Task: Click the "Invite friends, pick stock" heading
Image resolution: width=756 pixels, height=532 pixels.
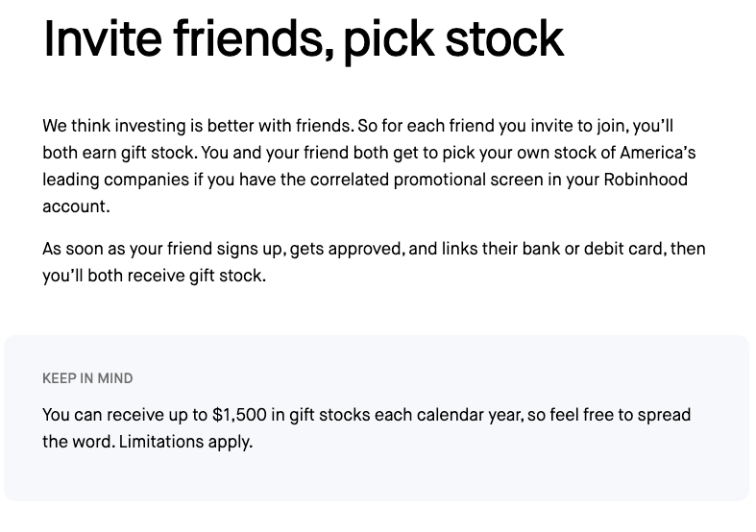Action: pos(303,38)
